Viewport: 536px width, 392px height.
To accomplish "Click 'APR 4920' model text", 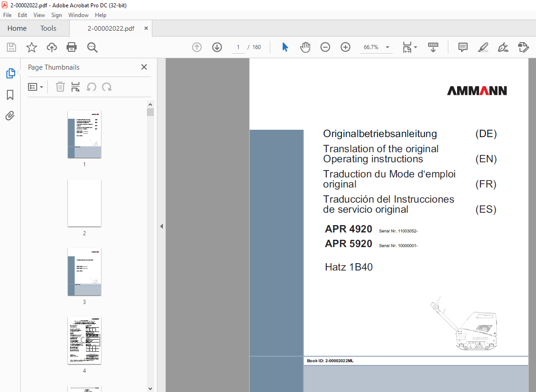I will click(x=348, y=229).
